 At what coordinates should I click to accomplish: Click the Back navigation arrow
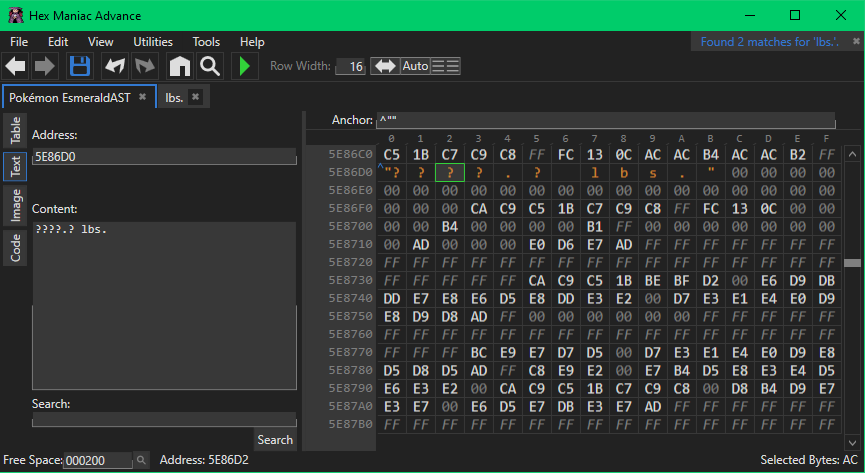pyautogui.click(x=16, y=67)
